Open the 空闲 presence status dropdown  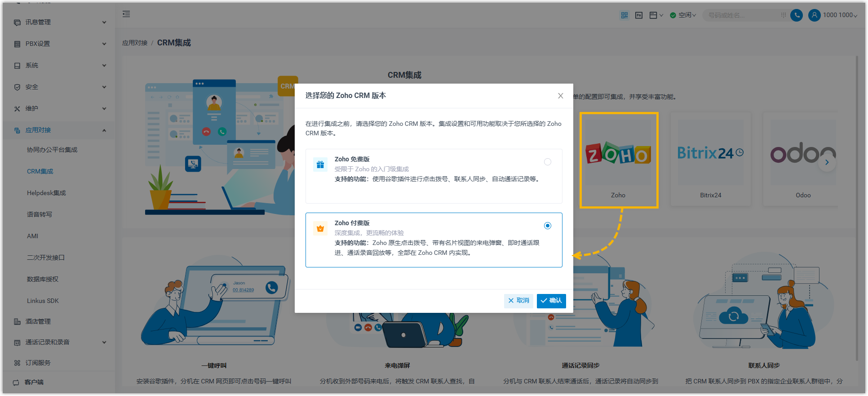point(683,15)
